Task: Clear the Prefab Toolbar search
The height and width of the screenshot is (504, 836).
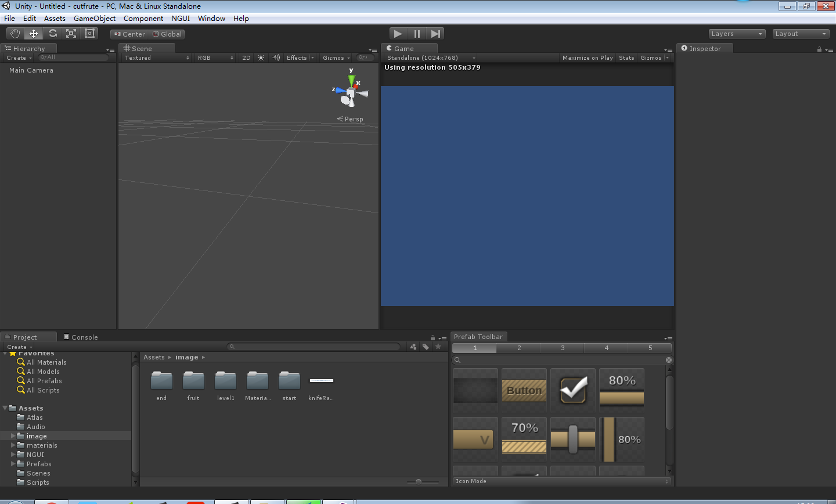Action: point(668,360)
